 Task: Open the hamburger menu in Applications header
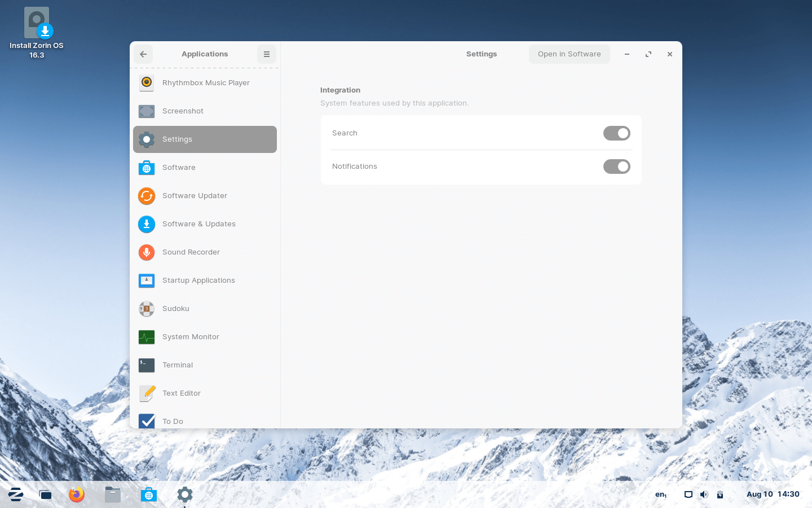pos(267,54)
